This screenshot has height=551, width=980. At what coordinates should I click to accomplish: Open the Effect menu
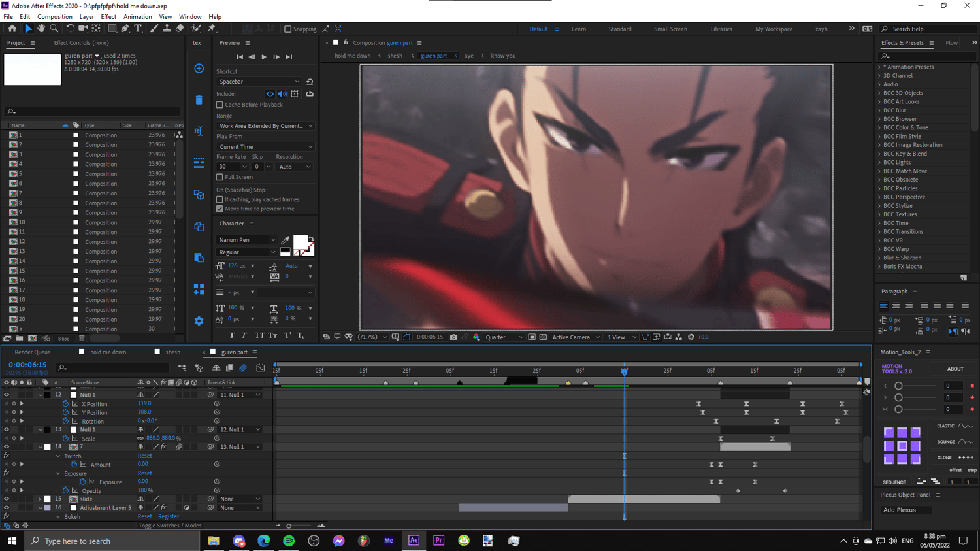[x=108, y=17]
